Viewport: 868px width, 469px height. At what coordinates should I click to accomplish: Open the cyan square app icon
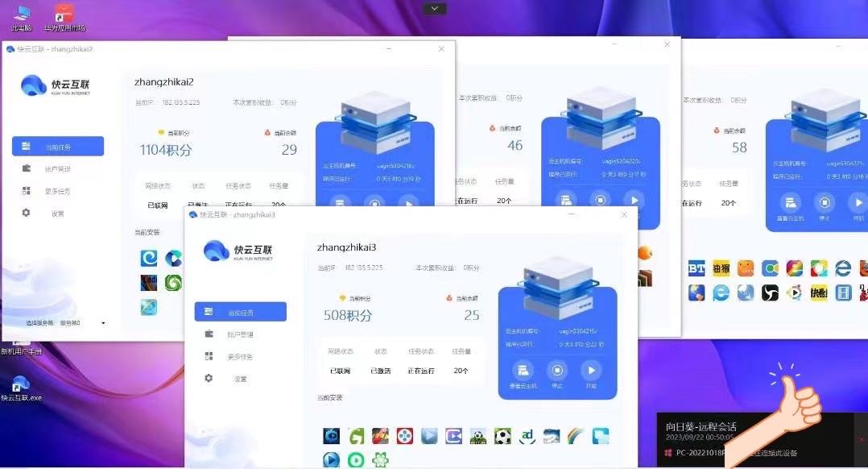[x=600, y=436]
